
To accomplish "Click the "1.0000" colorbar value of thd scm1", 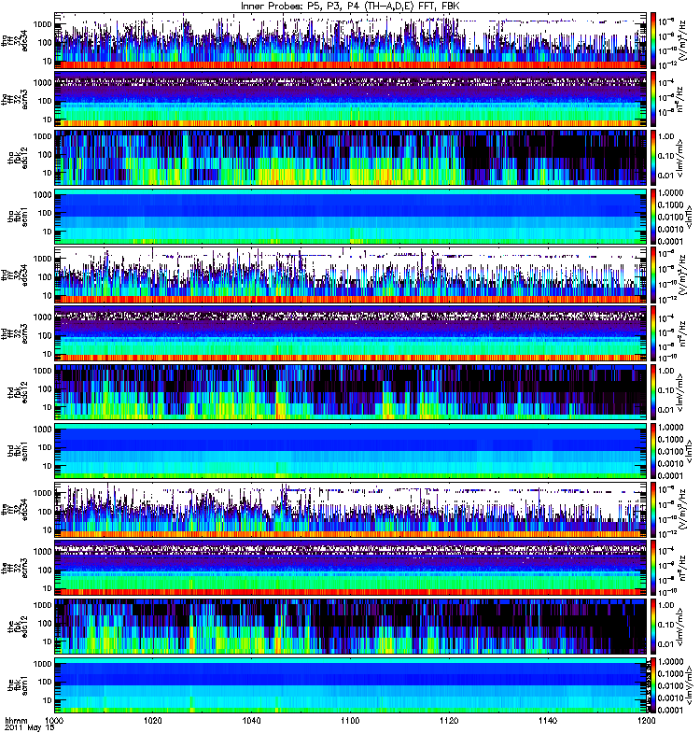I will (670, 428).
